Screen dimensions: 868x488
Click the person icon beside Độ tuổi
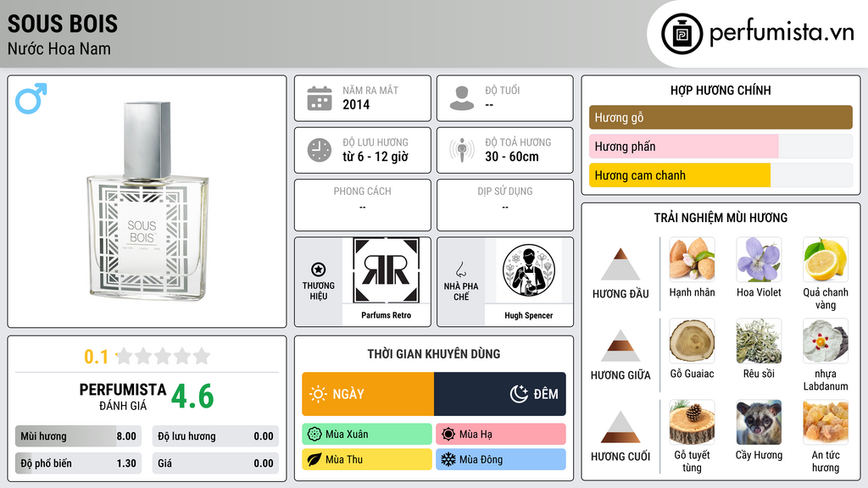[x=462, y=98]
